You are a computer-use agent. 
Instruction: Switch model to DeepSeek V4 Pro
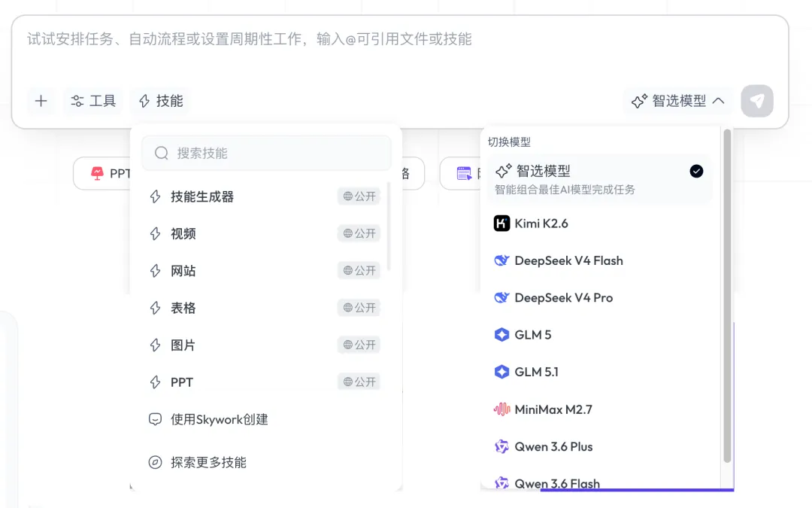[x=600, y=298]
